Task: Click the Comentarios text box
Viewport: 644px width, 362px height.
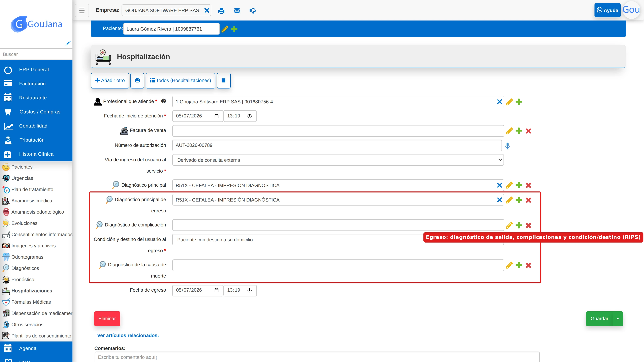Action: pos(317,357)
